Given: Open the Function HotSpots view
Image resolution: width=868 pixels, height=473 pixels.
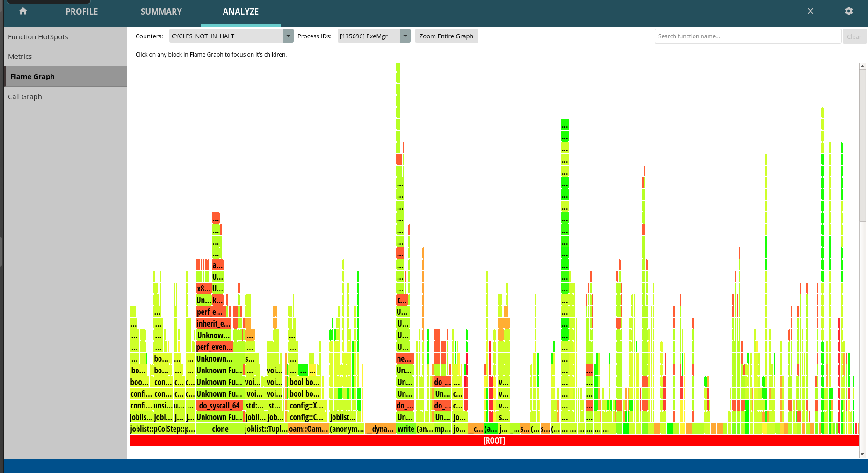Looking at the screenshot, I should (x=38, y=37).
